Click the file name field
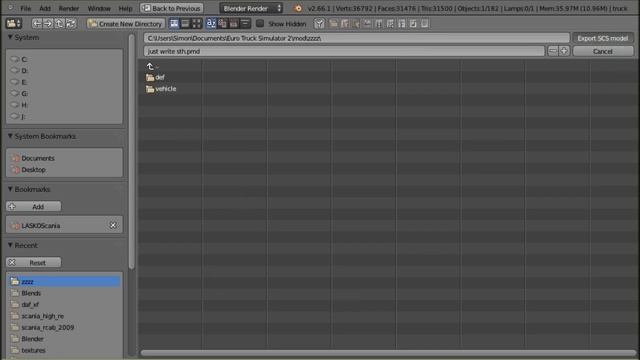 (344, 51)
